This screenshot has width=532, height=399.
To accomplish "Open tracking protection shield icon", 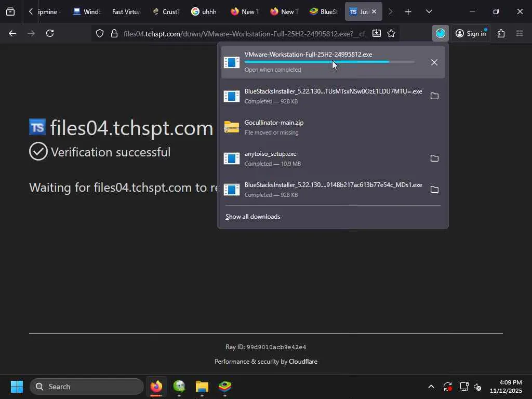I will tap(99, 34).
